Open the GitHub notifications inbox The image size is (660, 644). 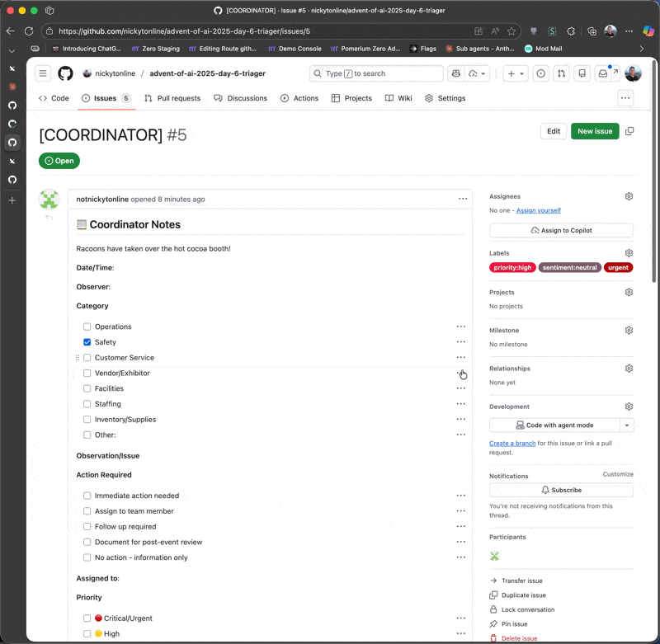[603, 73]
